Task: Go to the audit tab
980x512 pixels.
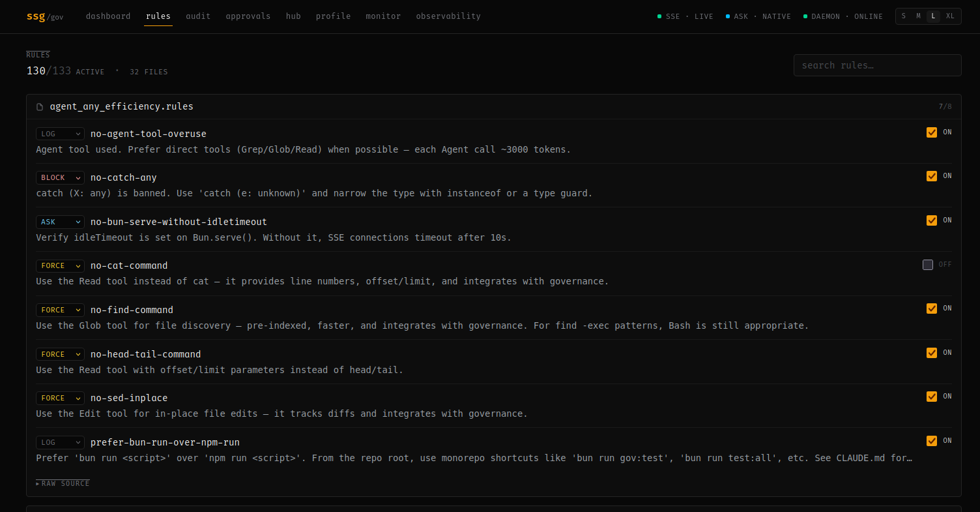Action: 198,16
